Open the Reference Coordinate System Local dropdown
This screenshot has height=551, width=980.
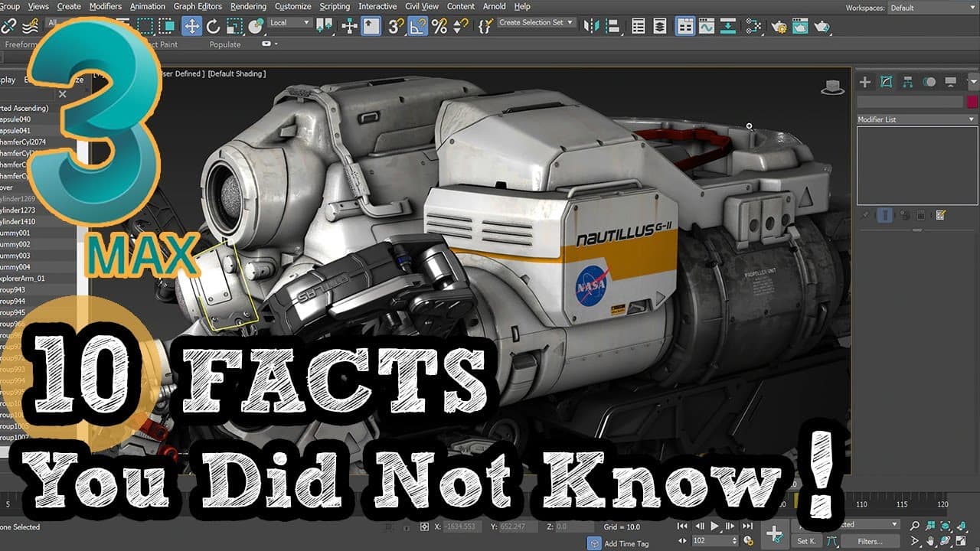pyautogui.click(x=289, y=23)
